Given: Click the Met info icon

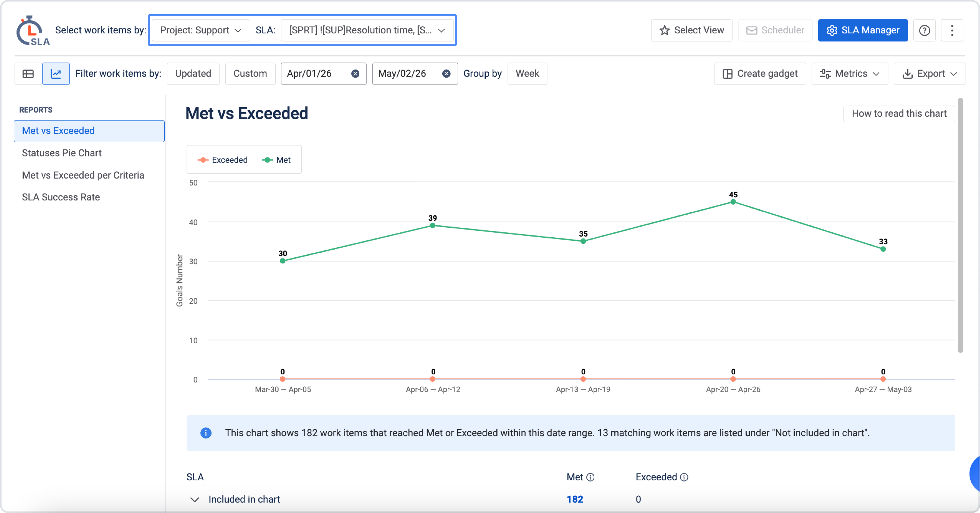Looking at the screenshot, I should (591, 477).
